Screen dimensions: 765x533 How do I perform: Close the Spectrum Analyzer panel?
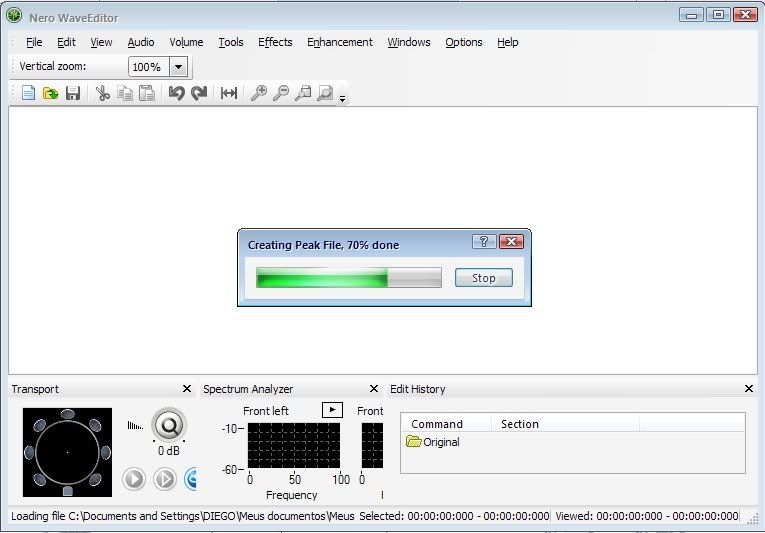374,389
